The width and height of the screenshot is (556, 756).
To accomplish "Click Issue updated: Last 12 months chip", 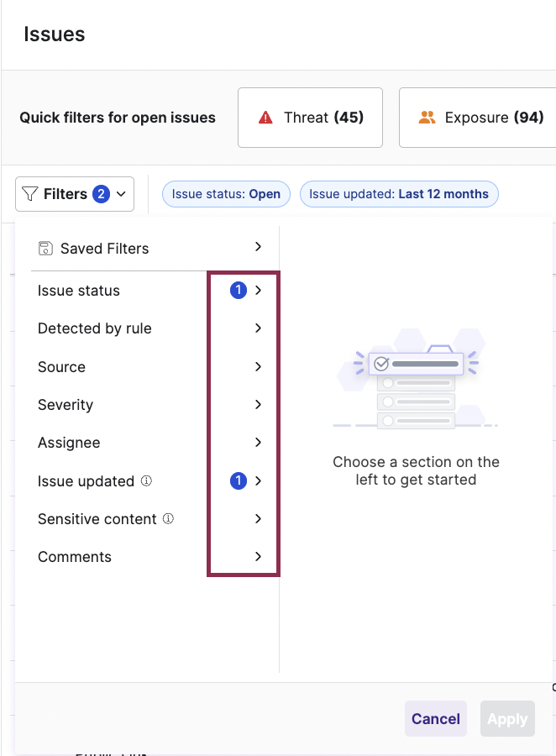I will (x=399, y=194).
